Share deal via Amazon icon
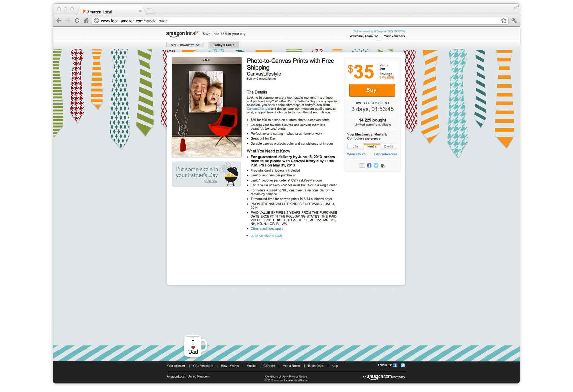Screen dimensions: 573x392 [x=383, y=166]
